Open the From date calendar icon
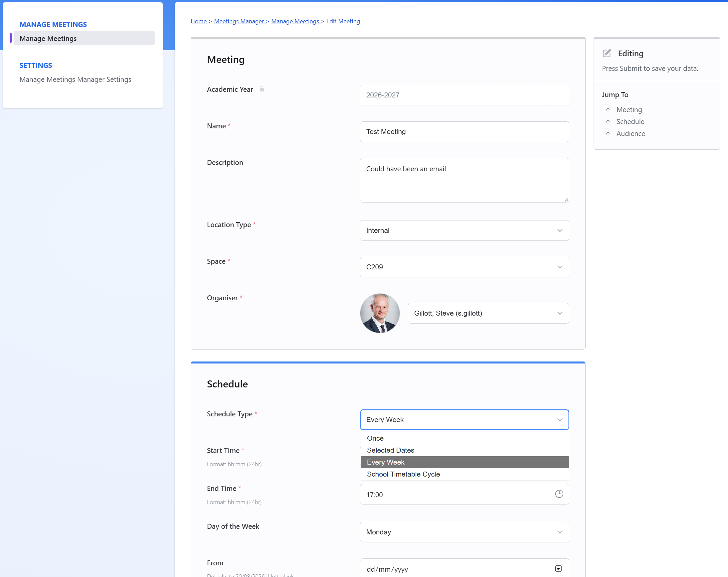Image resolution: width=728 pixels, height=577 pixels. click(x=559, y=569)
